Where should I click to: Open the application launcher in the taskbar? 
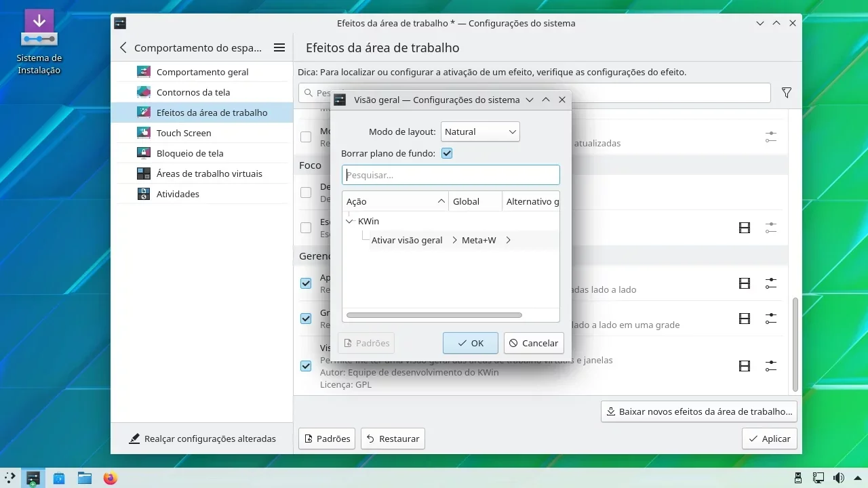coord(10,478)
